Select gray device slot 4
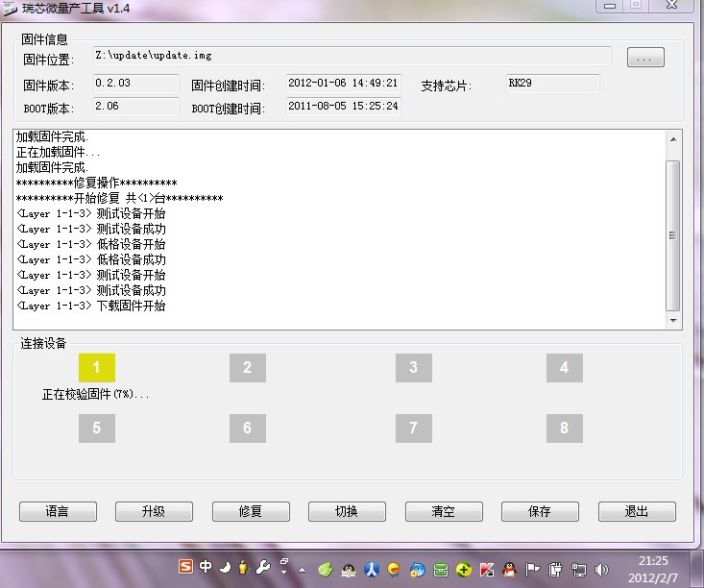Viewport: 704px width, 588px height. pos(565,367)
